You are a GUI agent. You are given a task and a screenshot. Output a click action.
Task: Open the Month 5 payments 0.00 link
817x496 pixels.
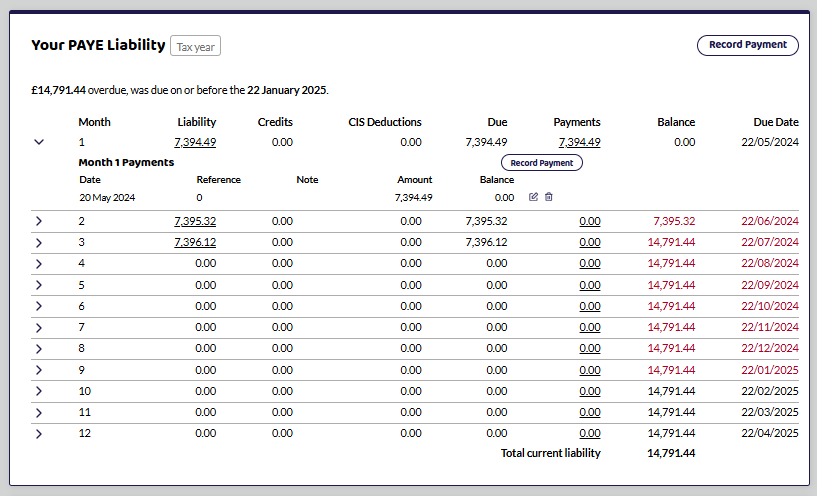point(590,286)
